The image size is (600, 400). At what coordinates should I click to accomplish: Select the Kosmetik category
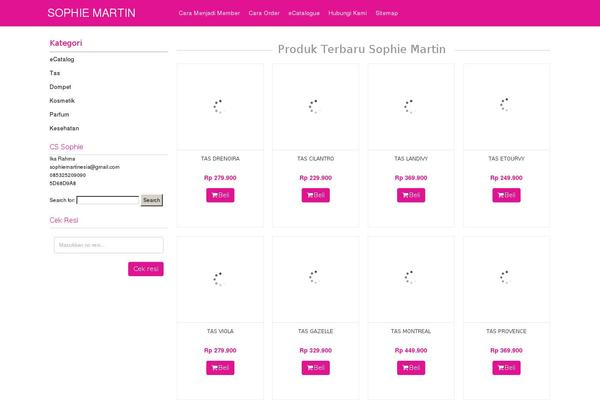click(x=62, y=101)
